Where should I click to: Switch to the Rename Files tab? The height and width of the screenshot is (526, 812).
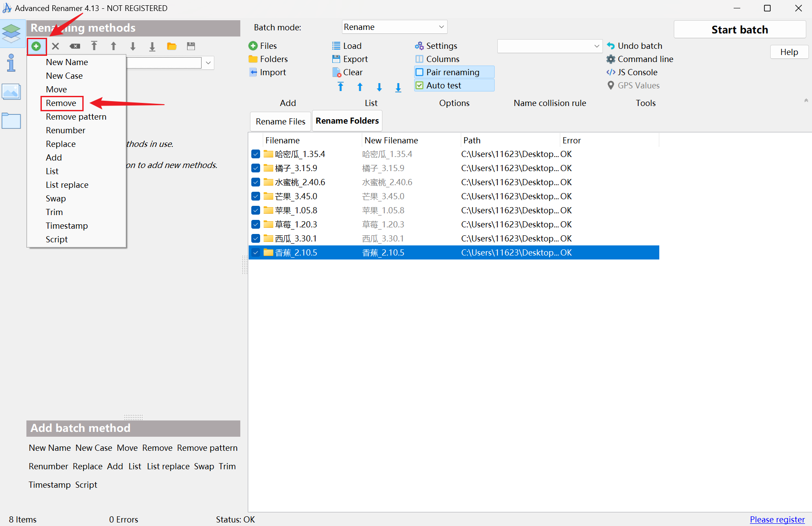click(280, 121)
